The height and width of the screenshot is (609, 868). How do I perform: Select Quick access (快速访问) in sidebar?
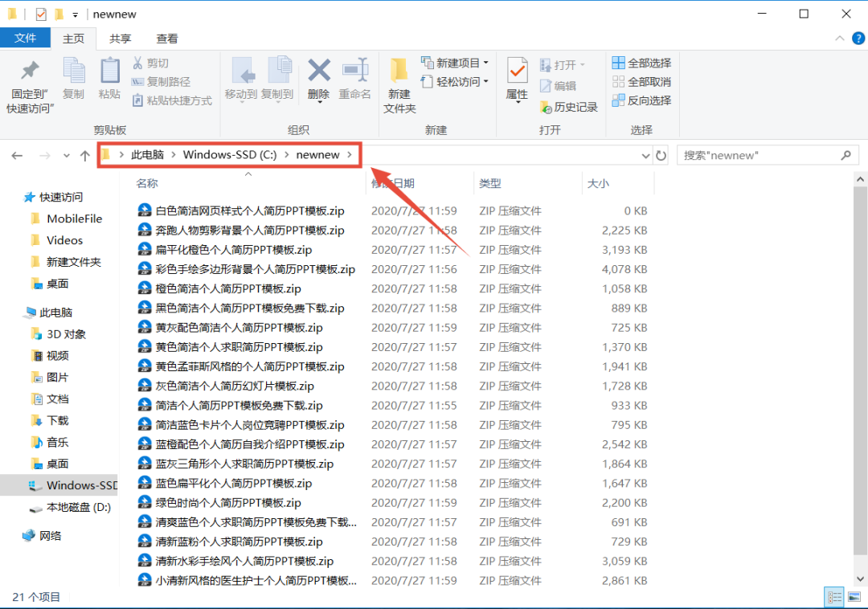53,197
